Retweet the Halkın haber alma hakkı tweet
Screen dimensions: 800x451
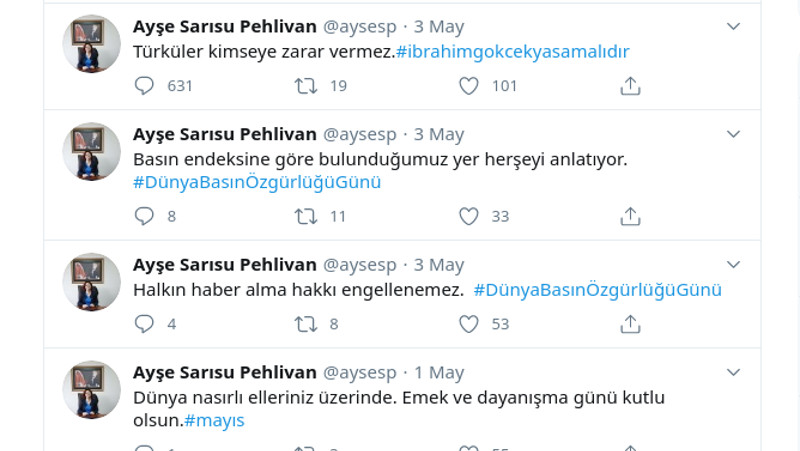click(x=307, y=324)
